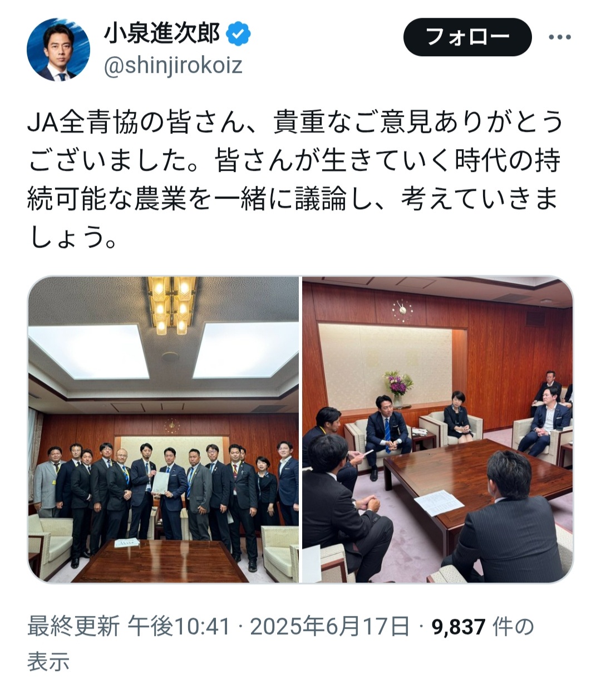Click the purple flower vase in right photo

click(398, 388)
